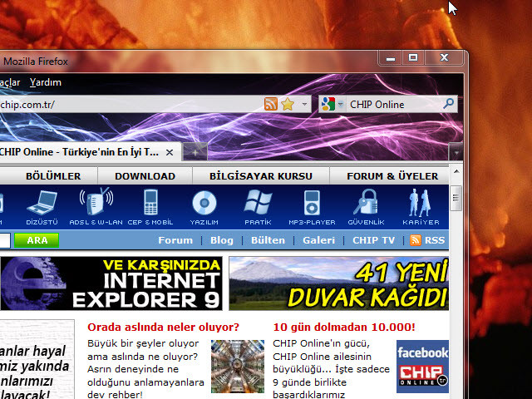The width and height of the screenshot is (532, 399).
Task: Click the orange RSS icon in site bar
Action: tap(416, 240)
